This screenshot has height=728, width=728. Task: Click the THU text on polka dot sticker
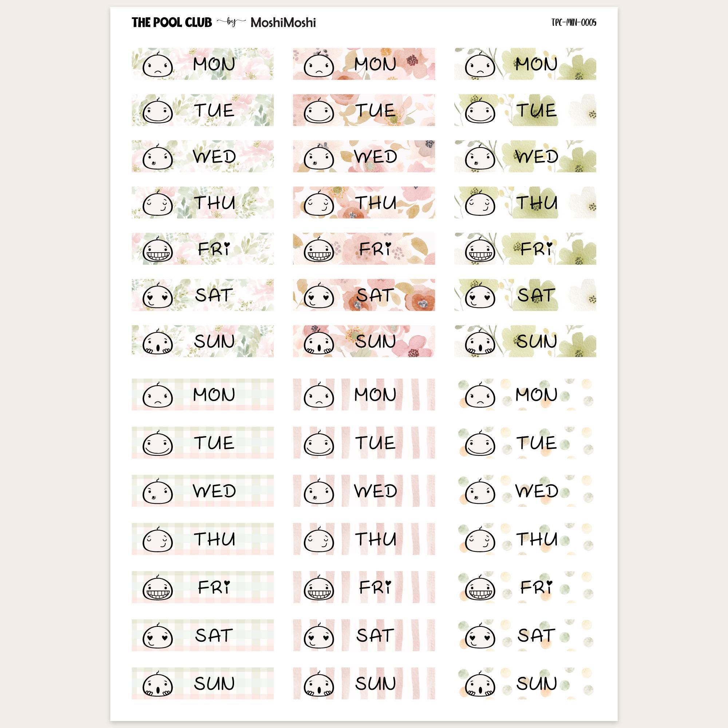[x=537, y=539]
